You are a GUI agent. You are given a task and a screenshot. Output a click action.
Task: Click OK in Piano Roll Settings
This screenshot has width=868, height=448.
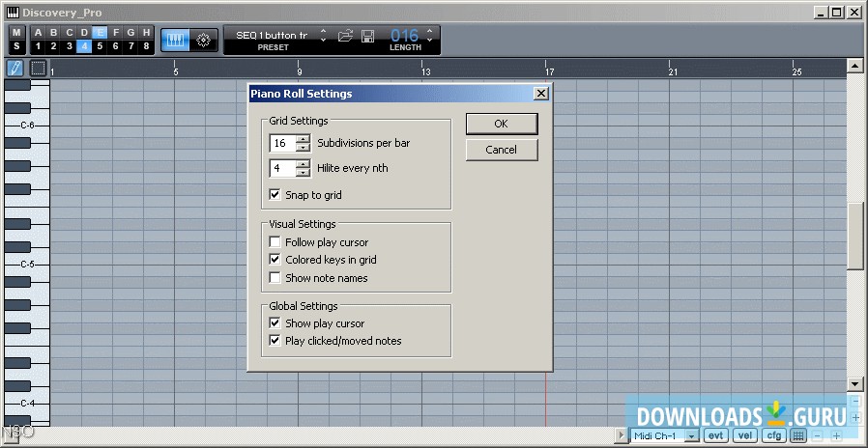(502, 124)
